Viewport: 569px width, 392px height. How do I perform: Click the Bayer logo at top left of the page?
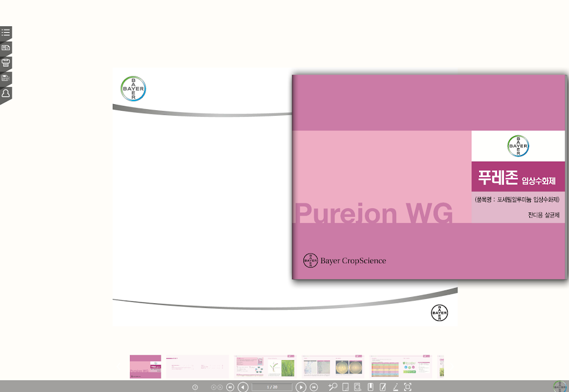133,88
